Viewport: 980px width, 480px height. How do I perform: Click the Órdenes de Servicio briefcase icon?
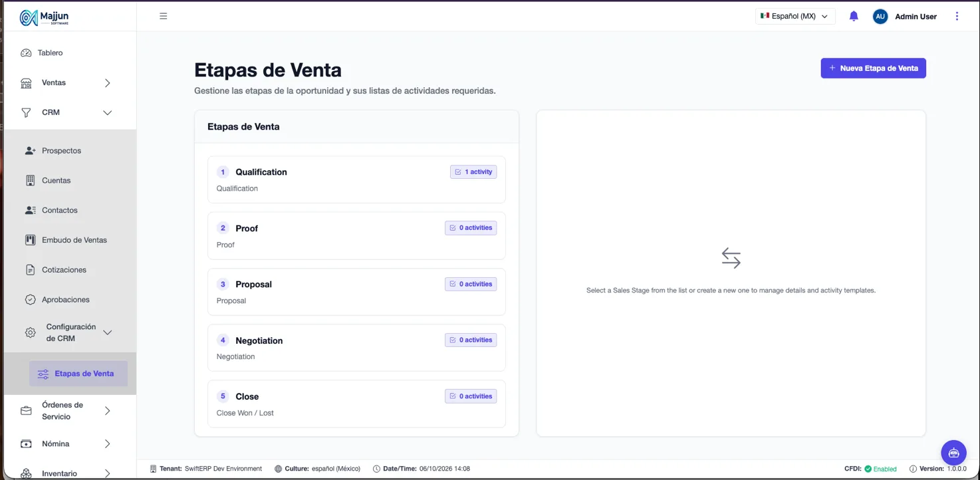(27, 411)
